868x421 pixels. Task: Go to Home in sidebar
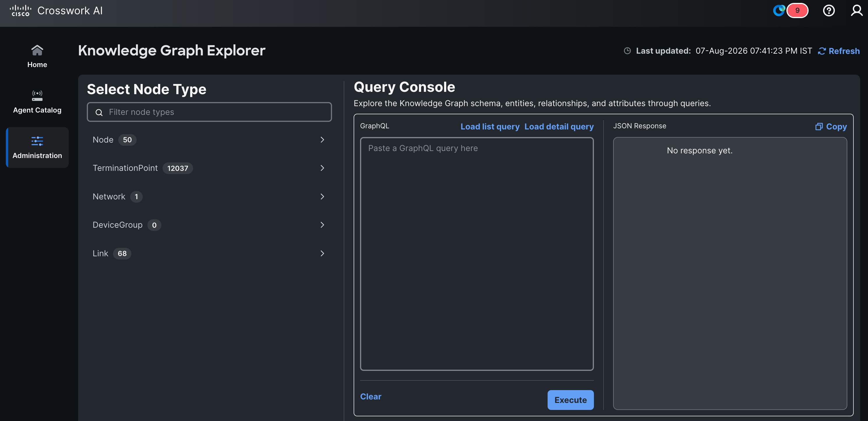pyautogui.click(x=37, y=56)
